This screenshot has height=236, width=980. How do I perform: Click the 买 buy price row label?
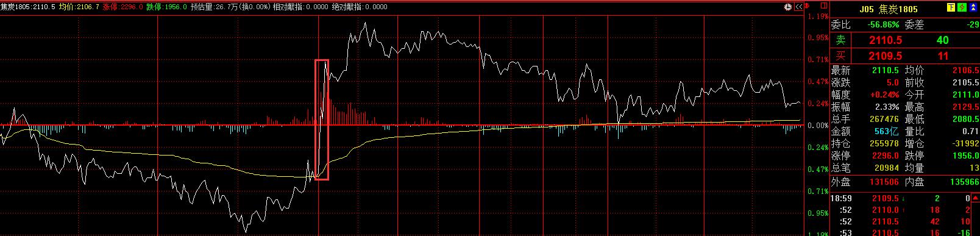point(840,55)
